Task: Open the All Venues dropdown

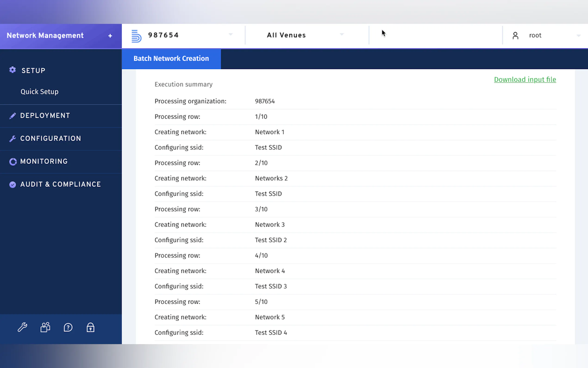Action: tap(342, 35)
